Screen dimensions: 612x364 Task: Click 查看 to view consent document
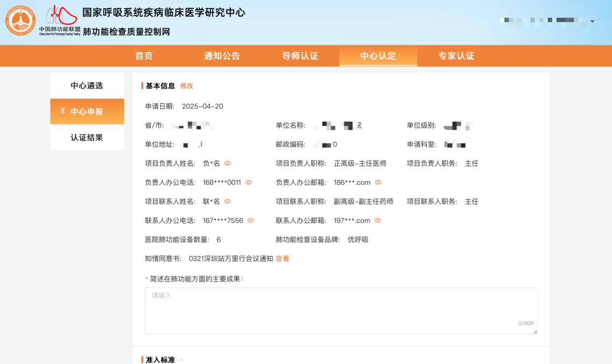coord(282,259)
